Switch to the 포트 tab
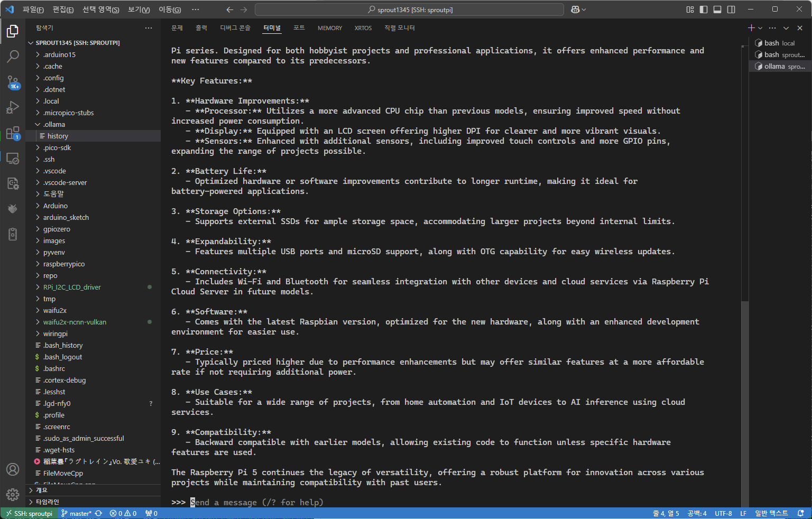The width and height of the screenshot is (812, 519). [x=299, y=28]
